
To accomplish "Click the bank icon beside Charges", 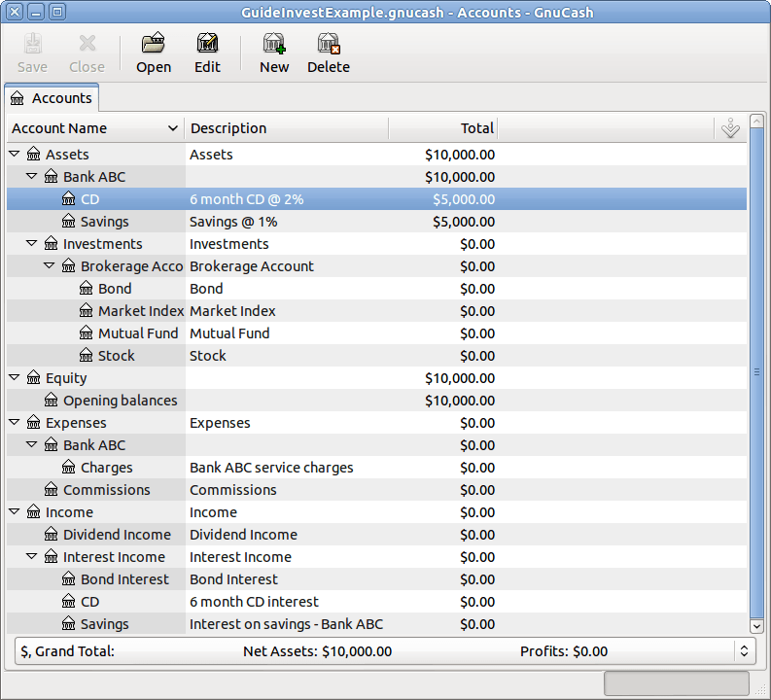I will tap(69, 467).
